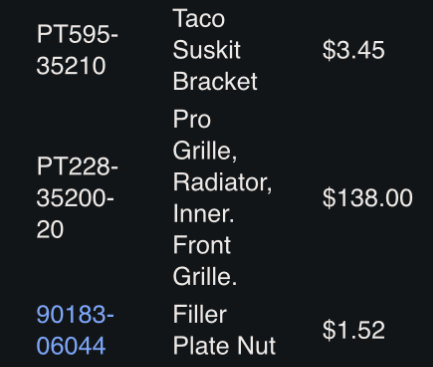Screen dimensions: 433x367
Task: Click the PT228- part number prefix
Action: click(x=78, y=166)
